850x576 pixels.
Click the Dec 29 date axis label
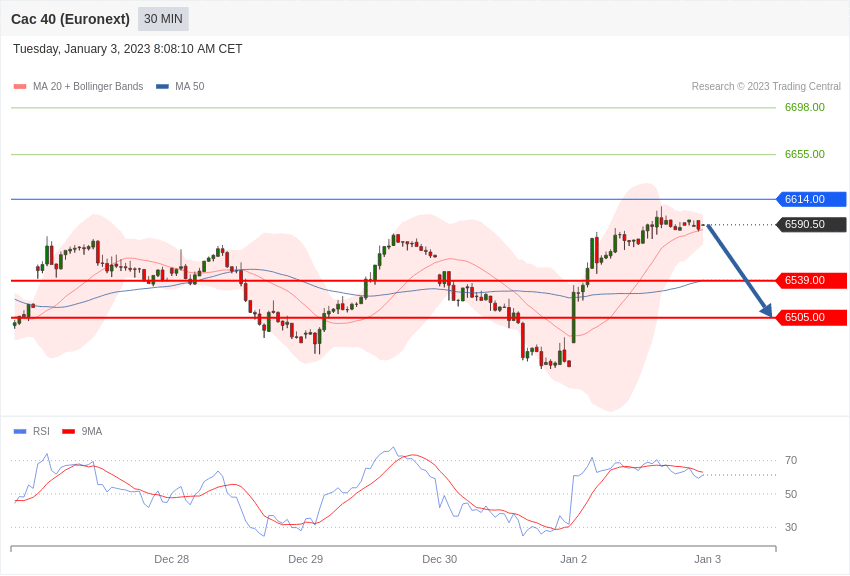(x=305, y=559)
